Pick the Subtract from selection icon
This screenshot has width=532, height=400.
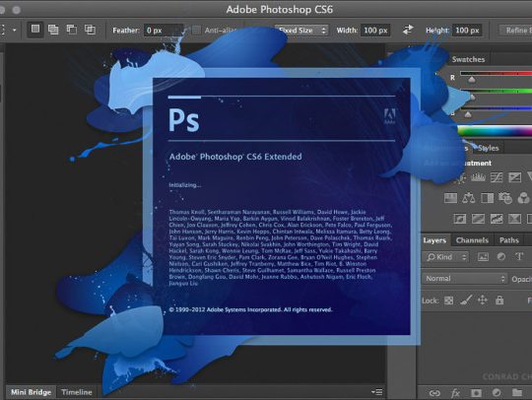[x=72, y=30]
